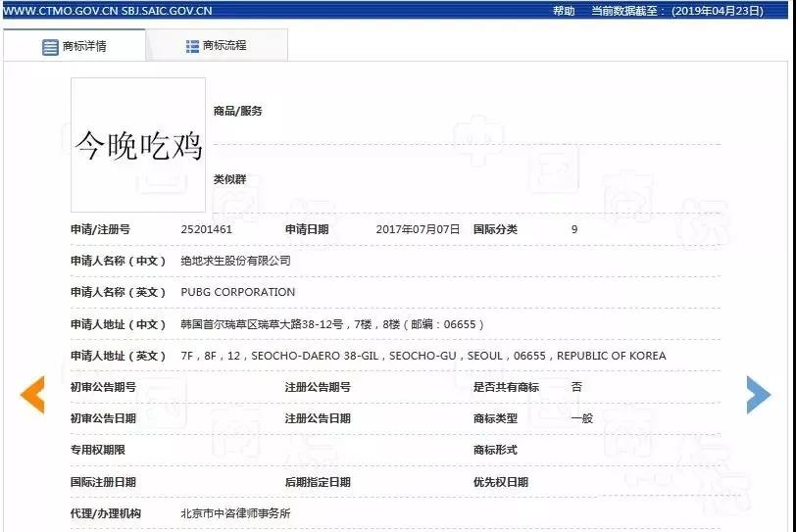The image size is (796, 532).
Task: Click the 注册公告日期 label
Action: click(x=318, y=418)
